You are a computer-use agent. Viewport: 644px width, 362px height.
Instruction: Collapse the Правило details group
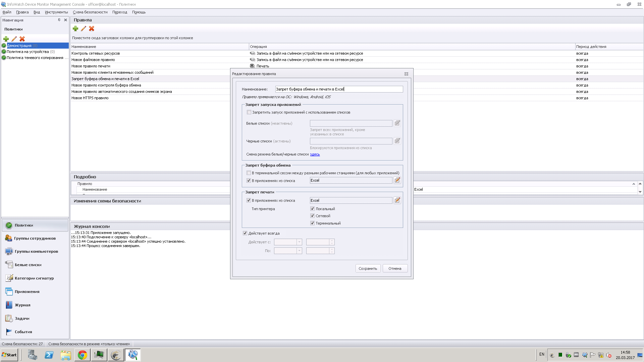pos(634,184)
